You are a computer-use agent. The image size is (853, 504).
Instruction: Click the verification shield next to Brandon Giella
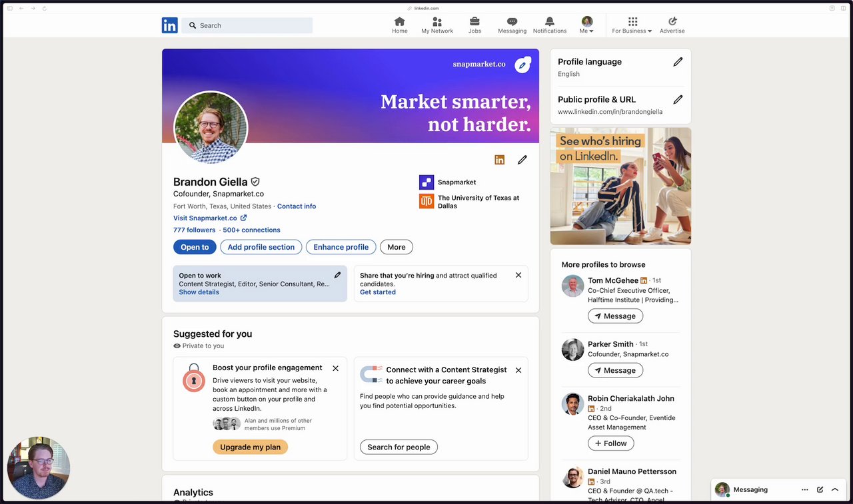click(x=255, y=182)
